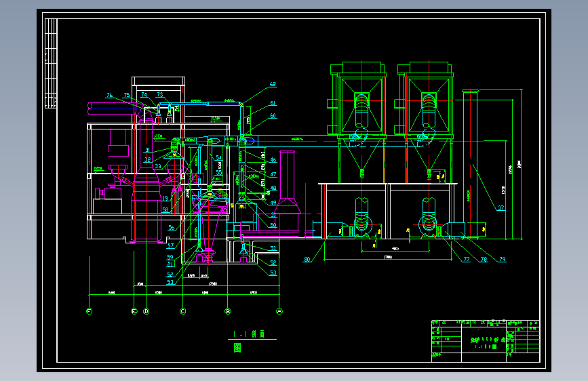588x381 pixels.
Task: Click grid axis bubble D
Action: [x=146, y=311]
